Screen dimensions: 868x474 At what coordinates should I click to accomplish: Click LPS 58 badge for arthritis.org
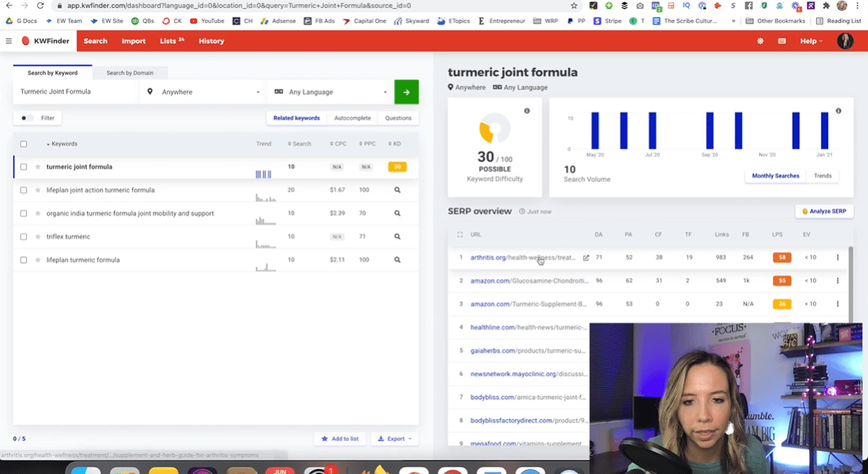[781, 257]
